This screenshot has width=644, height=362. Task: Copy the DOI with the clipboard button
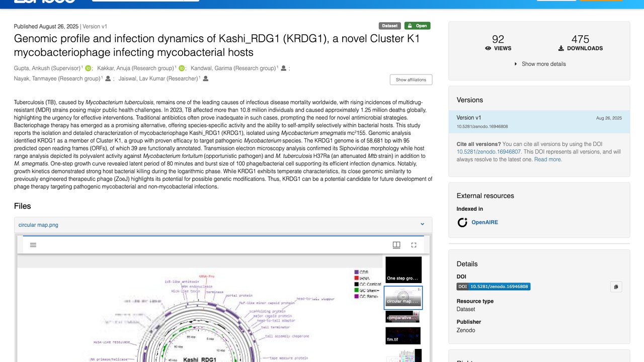point(616,287)
